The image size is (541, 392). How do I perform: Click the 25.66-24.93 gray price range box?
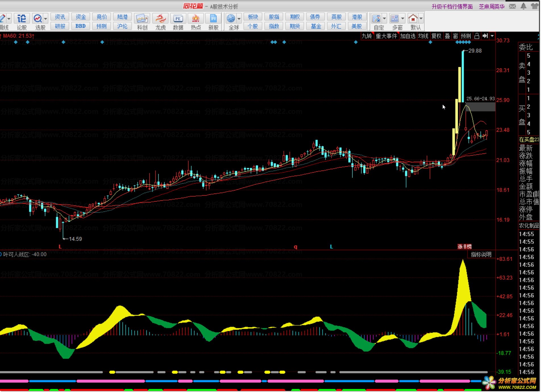480,107
